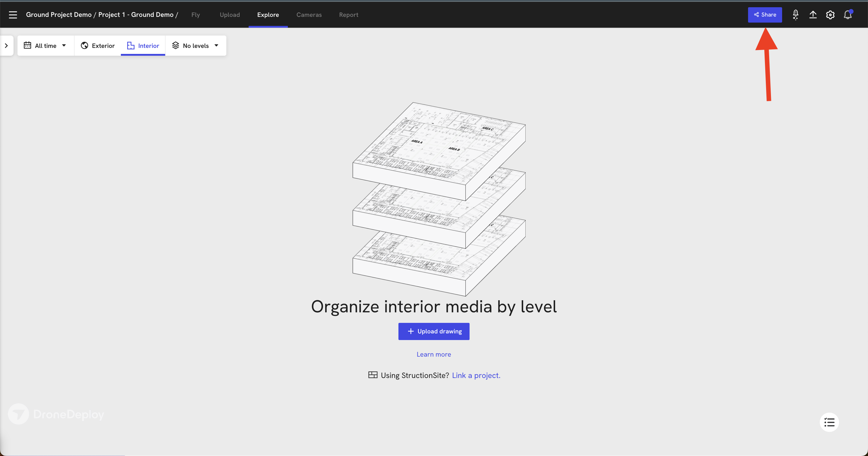Click the Upload drawing button

pyautogui.click(x=434, y=331)
